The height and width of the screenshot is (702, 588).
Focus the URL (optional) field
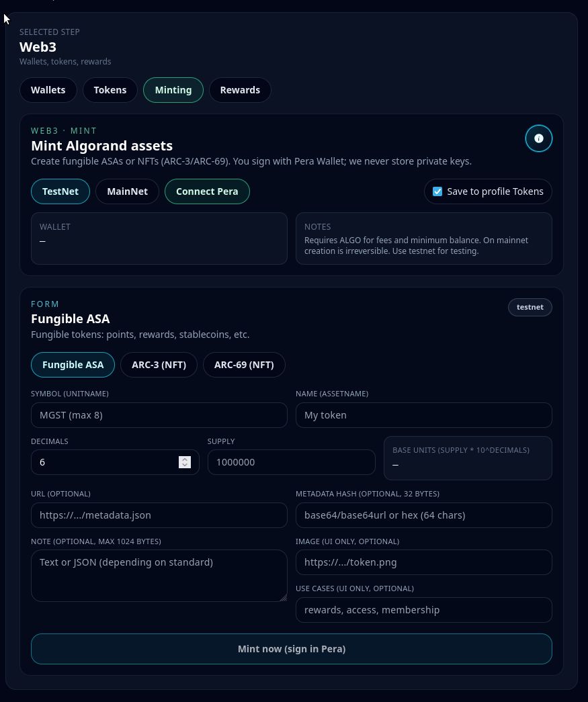159,515
